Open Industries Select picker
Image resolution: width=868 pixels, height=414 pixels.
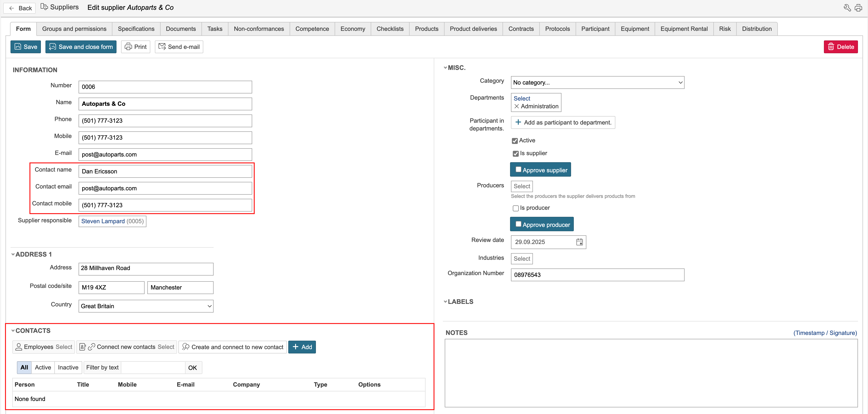point(522,259)
